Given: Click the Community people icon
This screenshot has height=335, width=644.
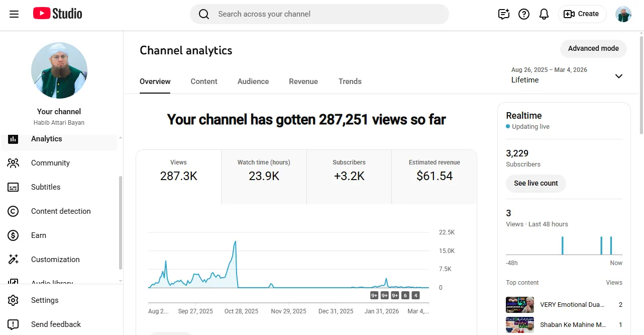Looking at the screenshot, I should 13,163.
